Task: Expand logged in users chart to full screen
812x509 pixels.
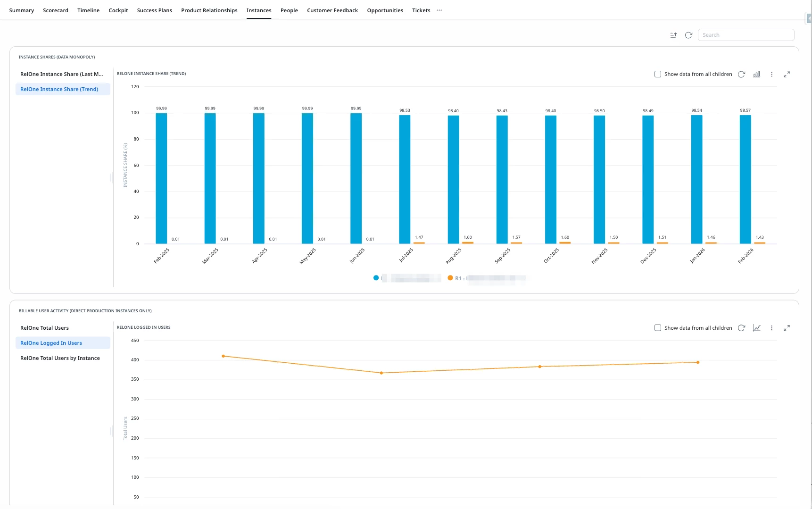Action: pyautogui.click(x=787, y=328)
